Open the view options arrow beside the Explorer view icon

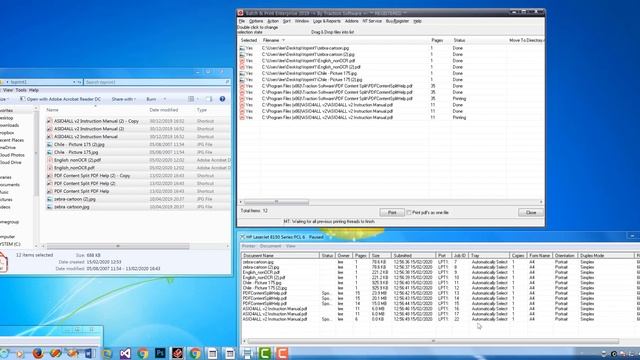198,99
